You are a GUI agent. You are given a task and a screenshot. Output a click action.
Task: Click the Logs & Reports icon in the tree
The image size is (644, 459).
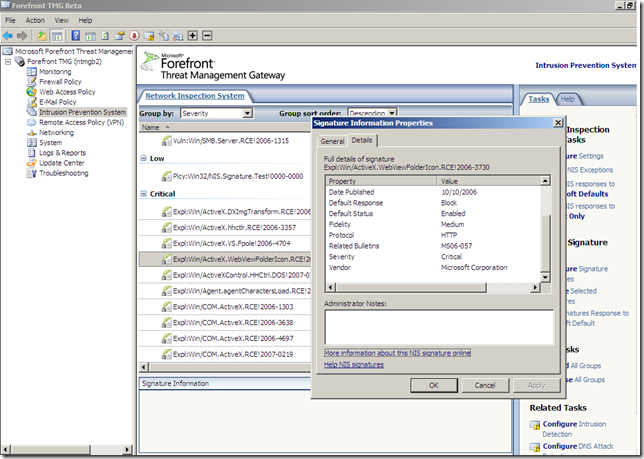click(32, 153)
